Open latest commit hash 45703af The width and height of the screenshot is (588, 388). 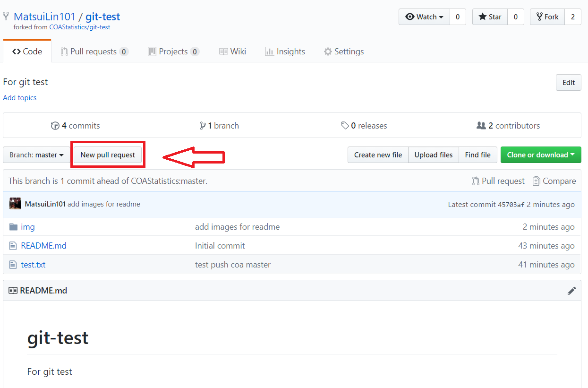(511, 205)
